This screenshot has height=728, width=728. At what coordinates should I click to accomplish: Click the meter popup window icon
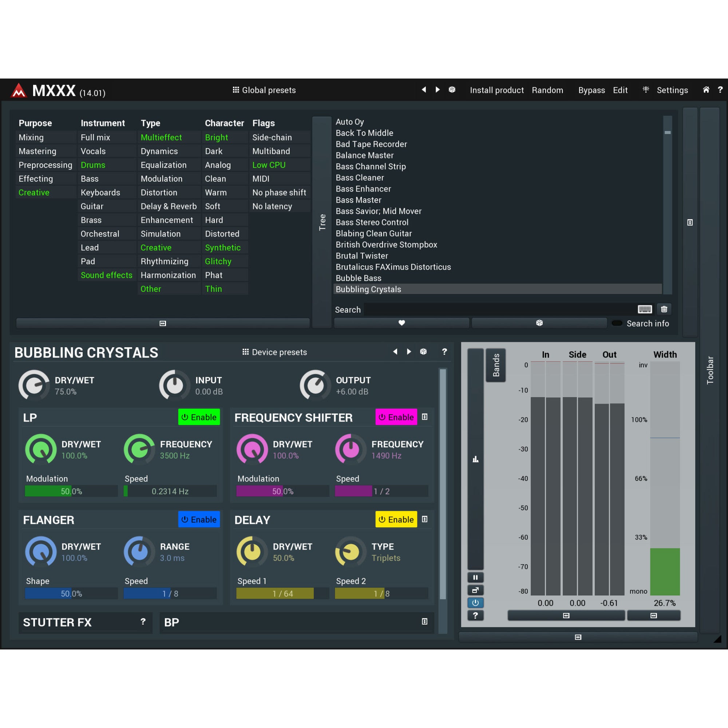(x=475, y=590)
